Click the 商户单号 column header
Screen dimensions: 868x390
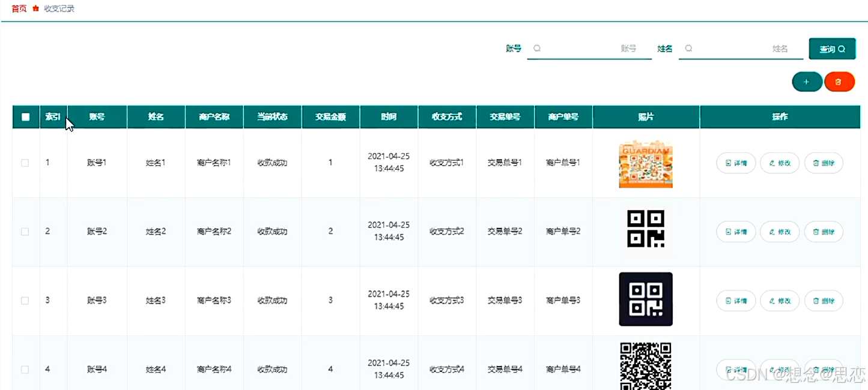(563, 117)
